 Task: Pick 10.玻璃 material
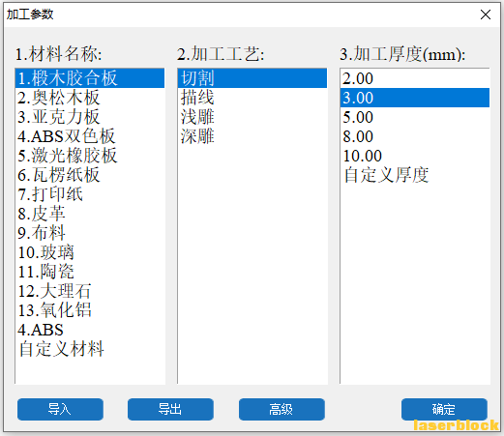click(x=90, y=252)
